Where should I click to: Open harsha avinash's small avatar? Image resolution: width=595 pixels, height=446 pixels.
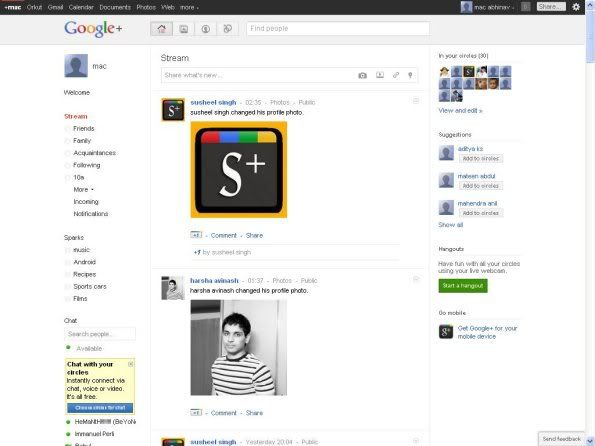click(x=173, y=288)
